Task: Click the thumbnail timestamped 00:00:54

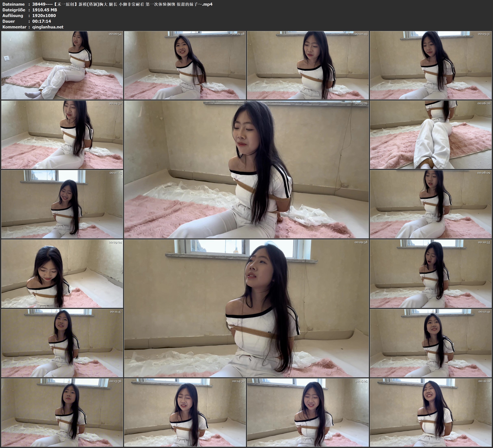Action: click(62, 65)
